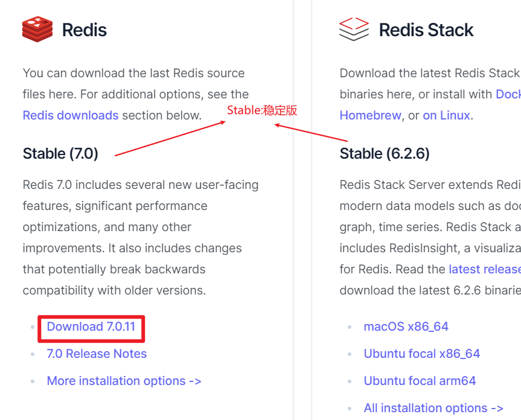Click the Redis Stack heading title

pyautogui.click(x=426, y=30)
